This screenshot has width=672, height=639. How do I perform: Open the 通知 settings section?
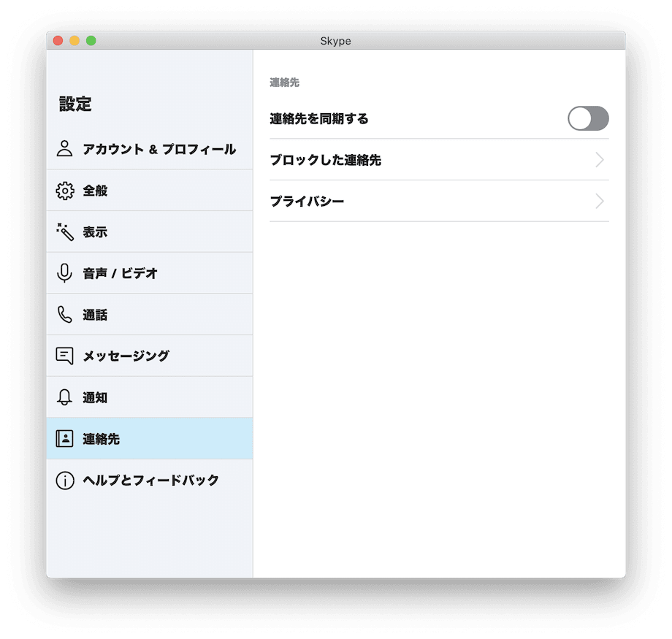[150, 397]
